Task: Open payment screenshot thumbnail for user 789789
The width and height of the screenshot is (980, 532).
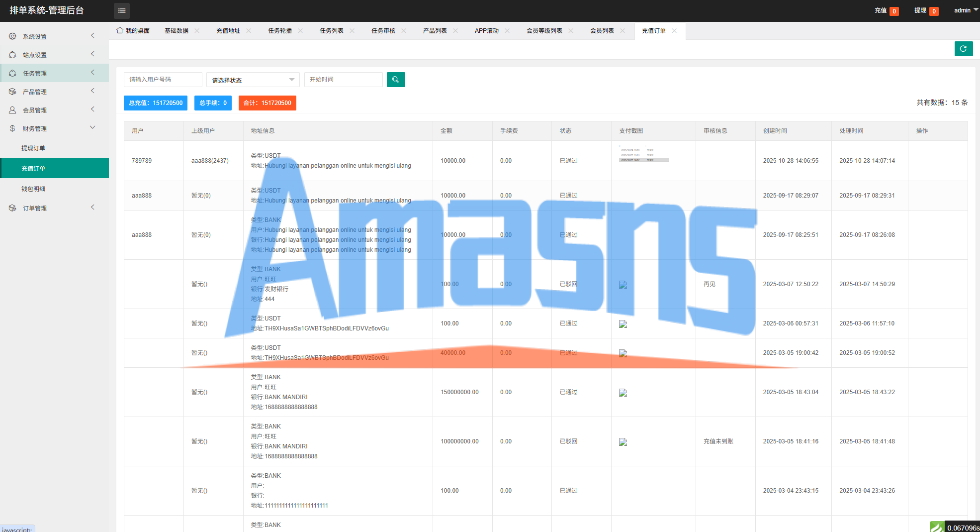Action: coord(643,155)
